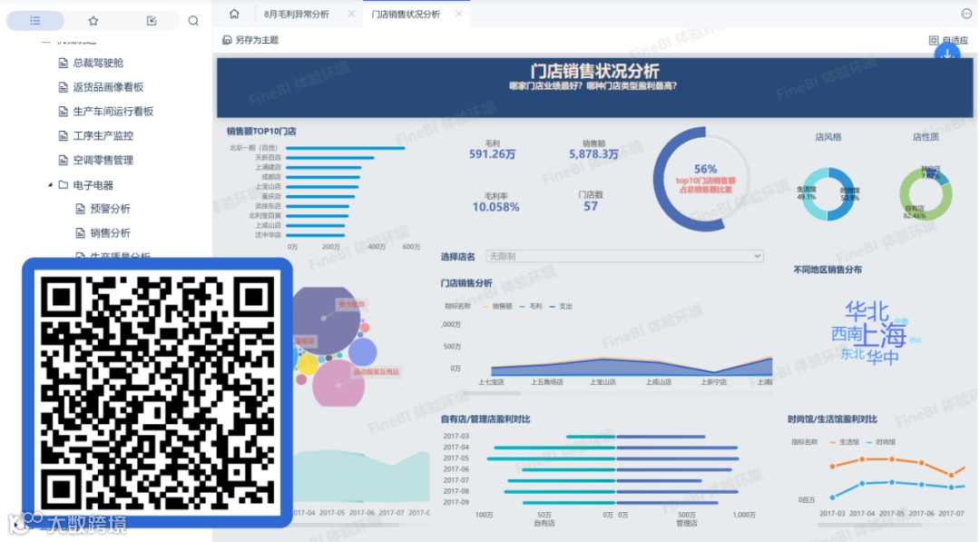Open 销售分析 report

110,233
